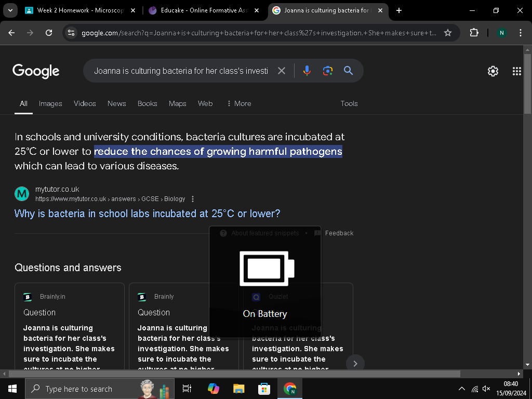Switch to Maps results
Image resolution: width=532 pixels, height=399 pixels.
pos(178,103)
